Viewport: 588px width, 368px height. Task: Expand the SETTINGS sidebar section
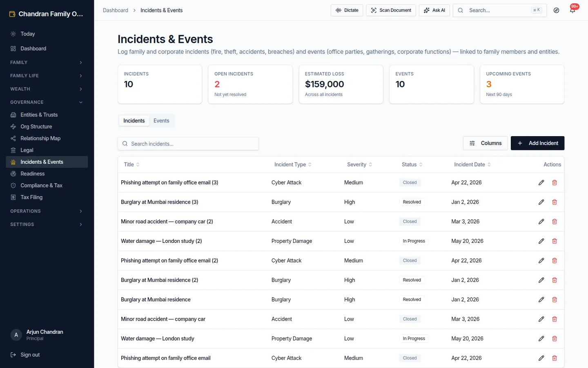(47, 224)
